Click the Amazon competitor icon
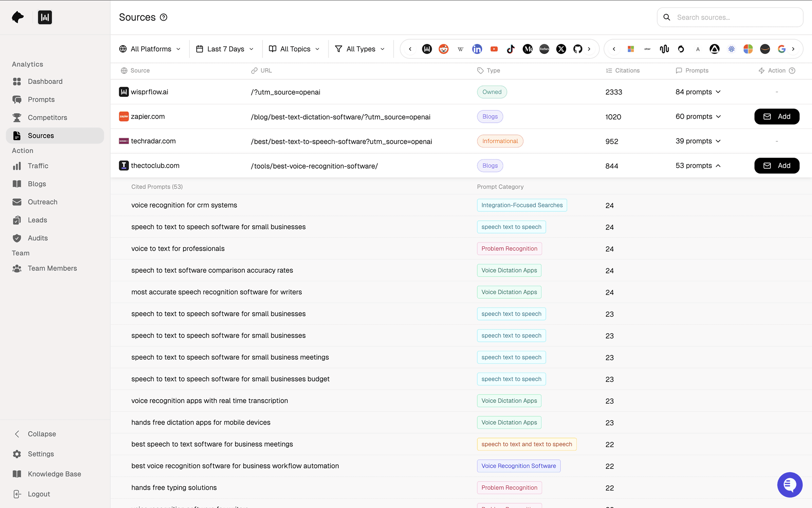 [764, 49]
